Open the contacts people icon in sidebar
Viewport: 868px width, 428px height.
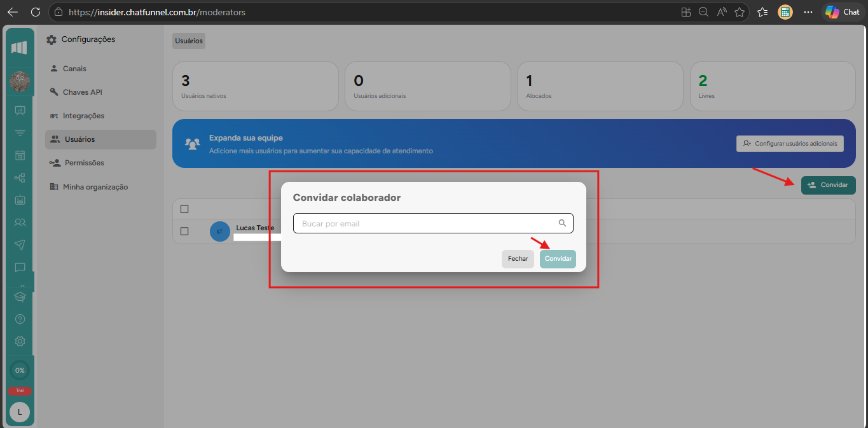20,223
